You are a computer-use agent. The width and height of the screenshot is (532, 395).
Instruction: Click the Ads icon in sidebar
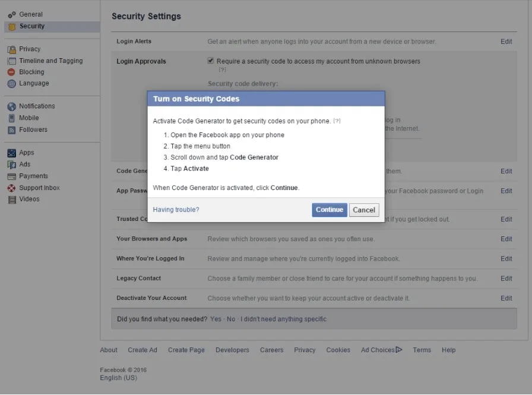tap(11, 165)
